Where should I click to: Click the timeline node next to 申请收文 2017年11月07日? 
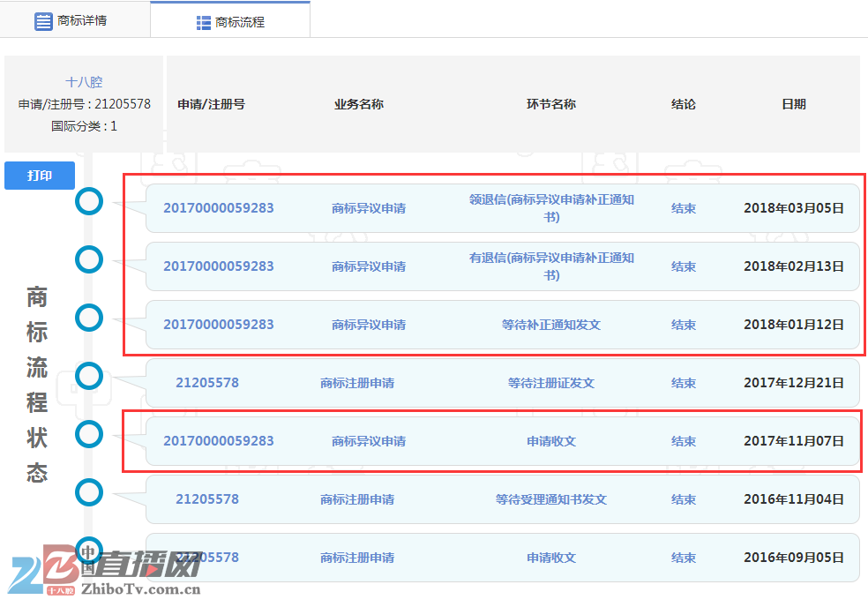pos(89,434)
